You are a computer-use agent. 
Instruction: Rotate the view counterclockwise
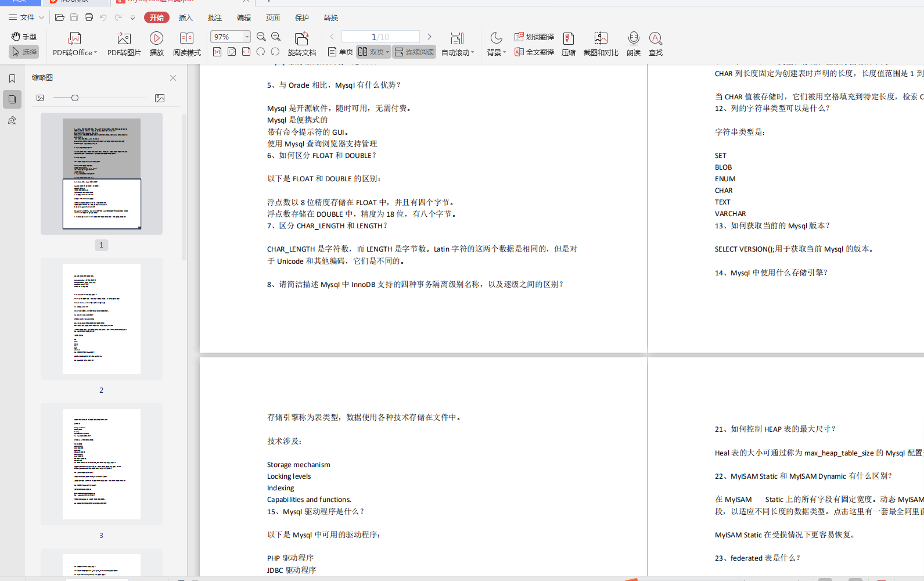point(261,52)
